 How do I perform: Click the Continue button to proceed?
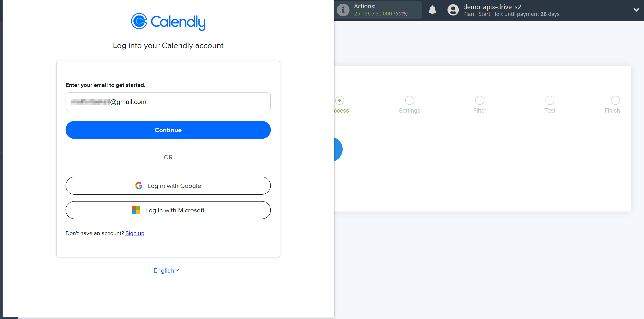pyautogui.click(x=168, y=130)
